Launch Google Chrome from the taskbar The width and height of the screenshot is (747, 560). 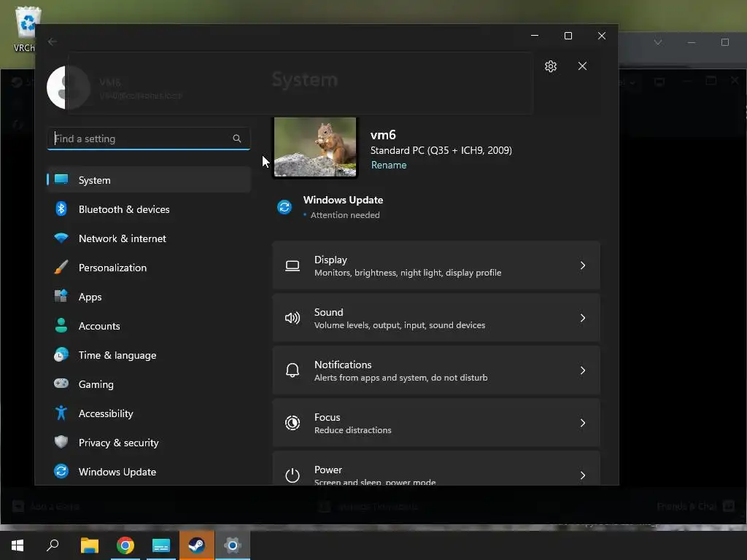[125, 545]
